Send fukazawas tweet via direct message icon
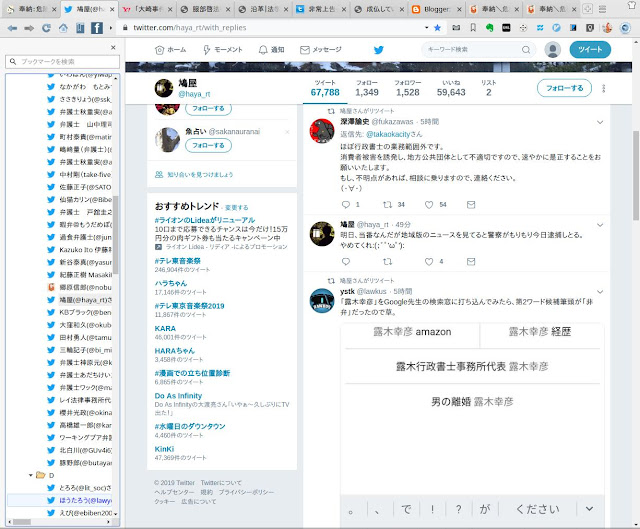Image resolution: width=640 pixels, height=529 pixels. coord(471,204)
